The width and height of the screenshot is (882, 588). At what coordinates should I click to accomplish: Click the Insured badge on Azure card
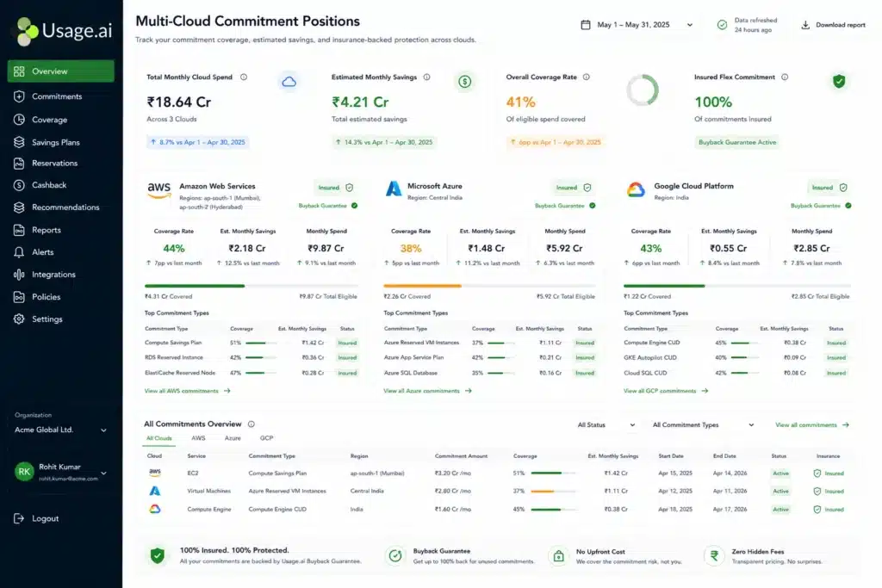(x=573, y=188)
